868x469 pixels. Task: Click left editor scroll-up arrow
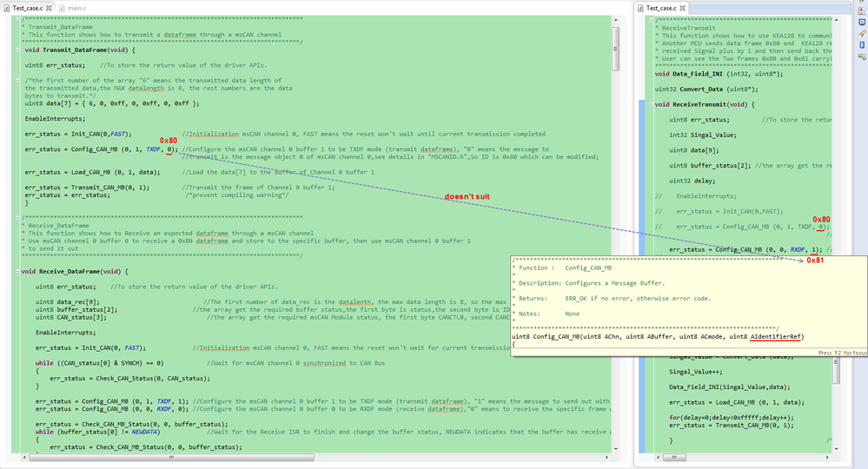click(615, 21)
